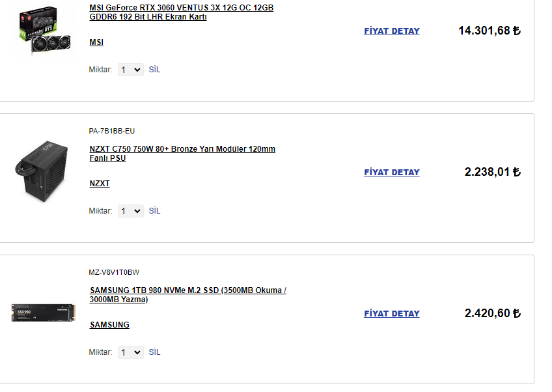Go to the NZXT brand link
Image resolution: width=552 pixels, height=392 pixels.
click(x=100, y=184)
